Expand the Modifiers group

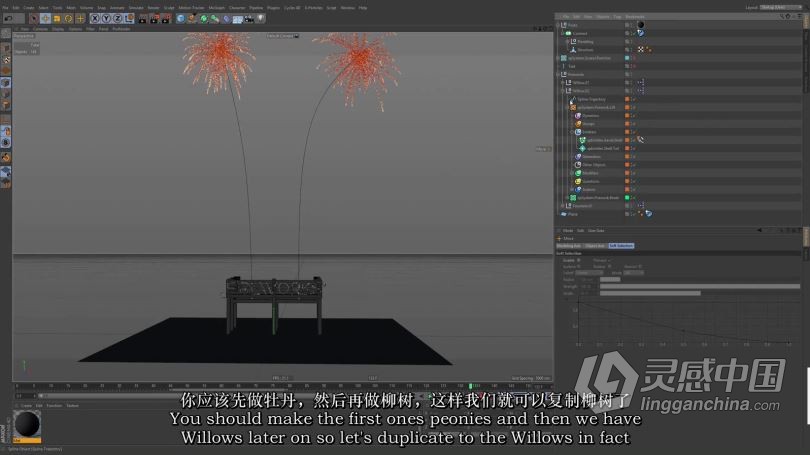[x=572, y=173]
